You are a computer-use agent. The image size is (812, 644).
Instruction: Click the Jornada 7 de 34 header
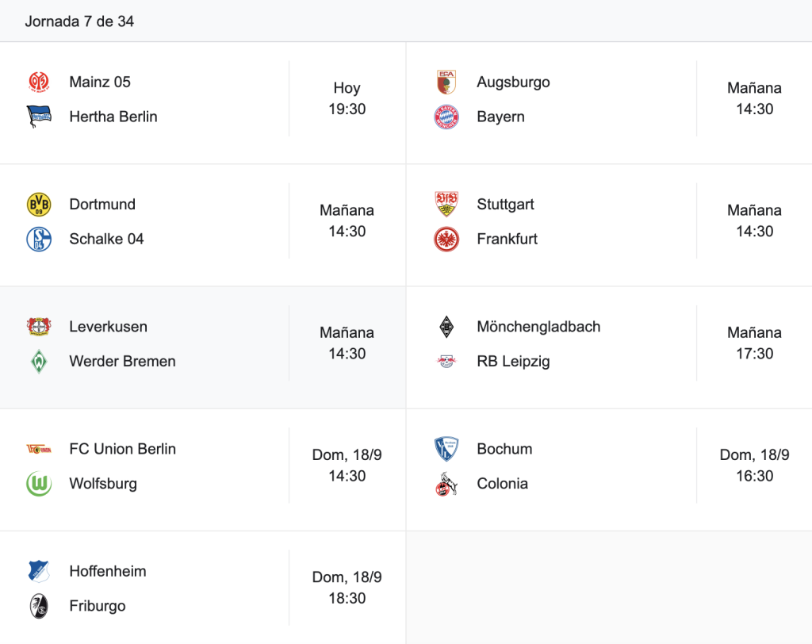tap(79, 21)
